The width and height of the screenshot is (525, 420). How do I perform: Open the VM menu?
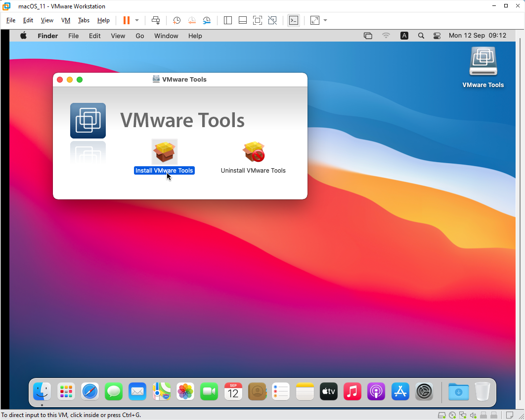[66, 20]
